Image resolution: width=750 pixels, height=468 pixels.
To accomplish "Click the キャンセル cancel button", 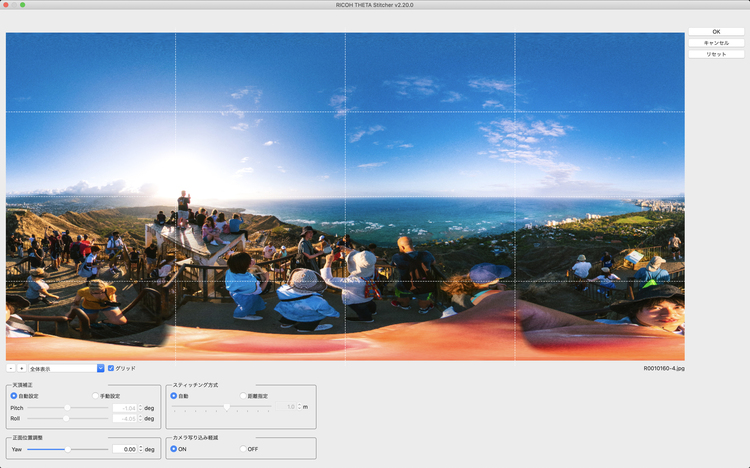I will pos(716,43).
